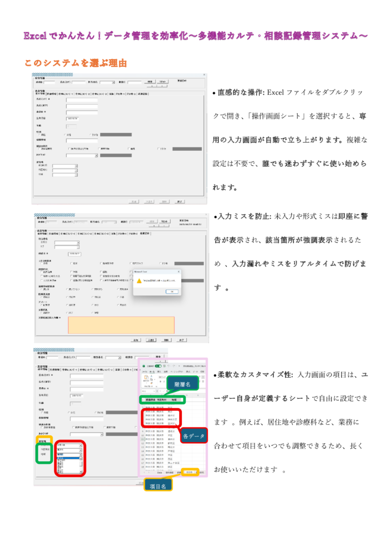Image resolution: width=392 pixels, height=555 pixels.
Task: Switch to the Data sheet tab in Excel
Action: pyautogui.click(x=160, y=473)
